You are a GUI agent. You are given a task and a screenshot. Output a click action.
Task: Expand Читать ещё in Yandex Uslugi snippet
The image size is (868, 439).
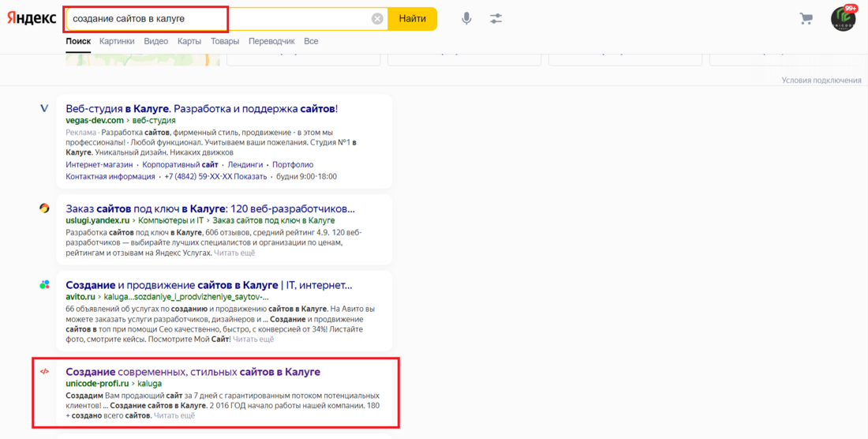234,253
